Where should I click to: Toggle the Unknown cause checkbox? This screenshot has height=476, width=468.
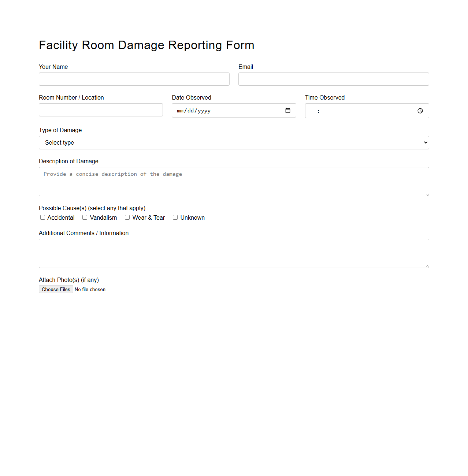(x=175, y=217)
